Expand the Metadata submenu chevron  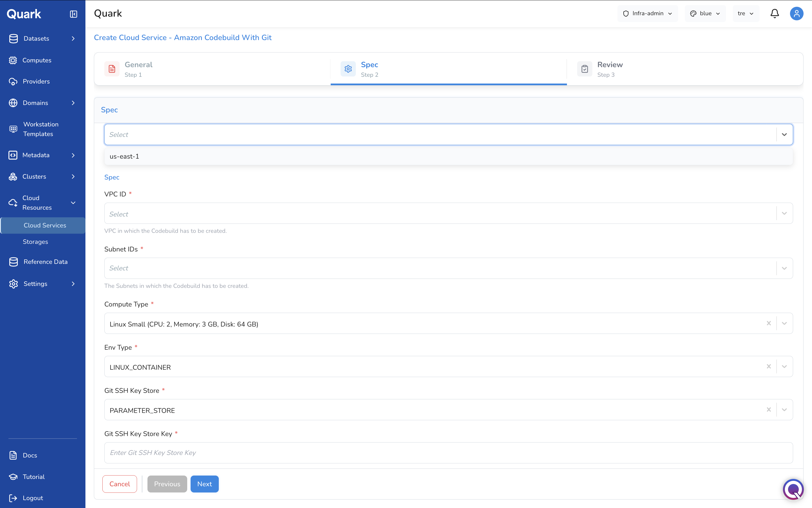tap(73, 155)
